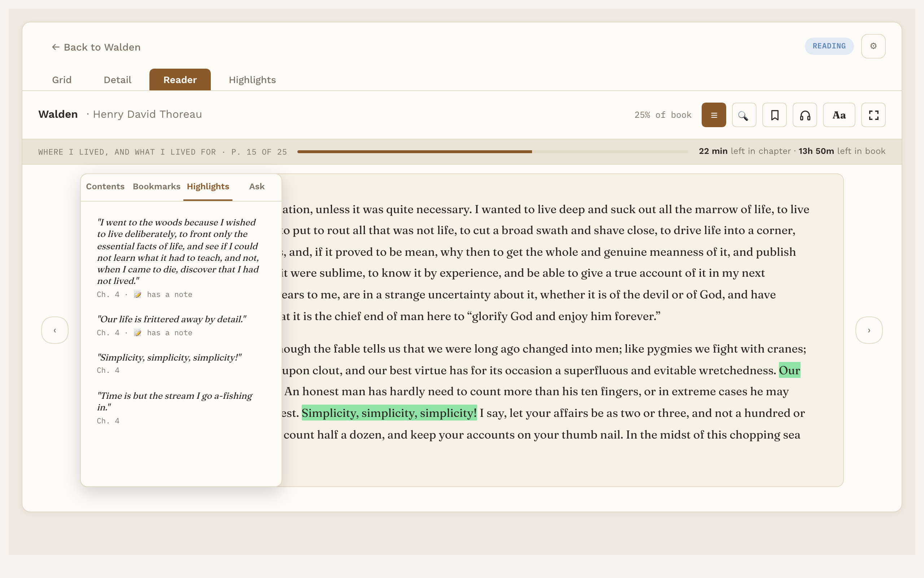Toggle the table of contents sidebar button
924x578 pixels.
(714, 115)
